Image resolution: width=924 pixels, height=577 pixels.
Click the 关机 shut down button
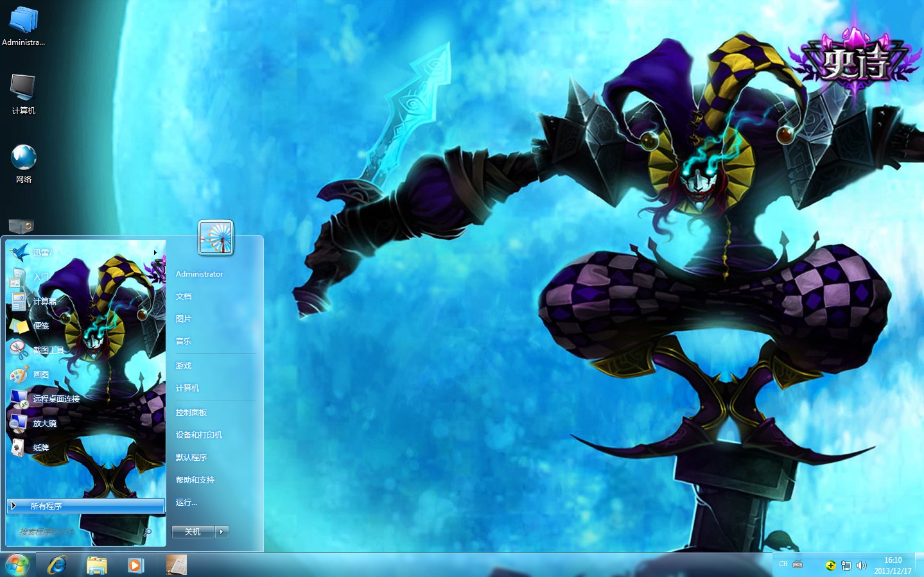pyautogui.click(x=193, y=531)
